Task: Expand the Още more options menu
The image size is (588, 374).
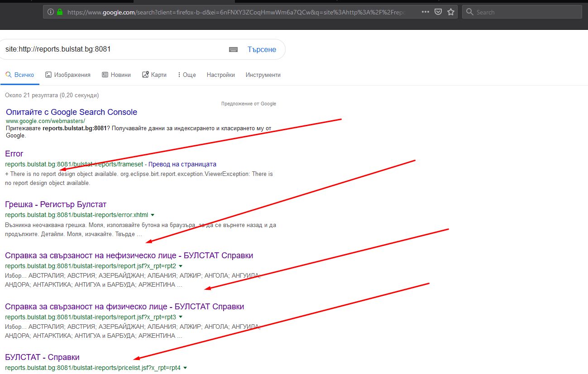Action: (186, 75)
